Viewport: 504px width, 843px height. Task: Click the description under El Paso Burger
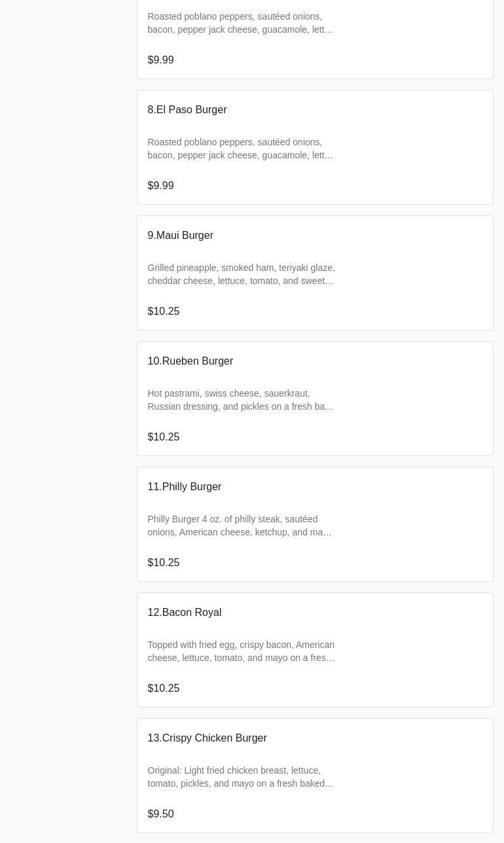[240, 149]
